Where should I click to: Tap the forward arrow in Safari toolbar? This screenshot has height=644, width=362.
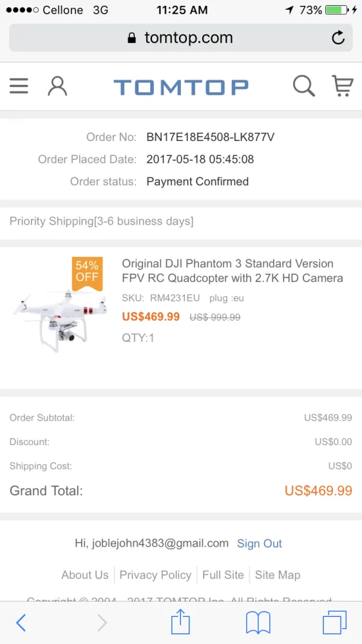pos(102,623)
